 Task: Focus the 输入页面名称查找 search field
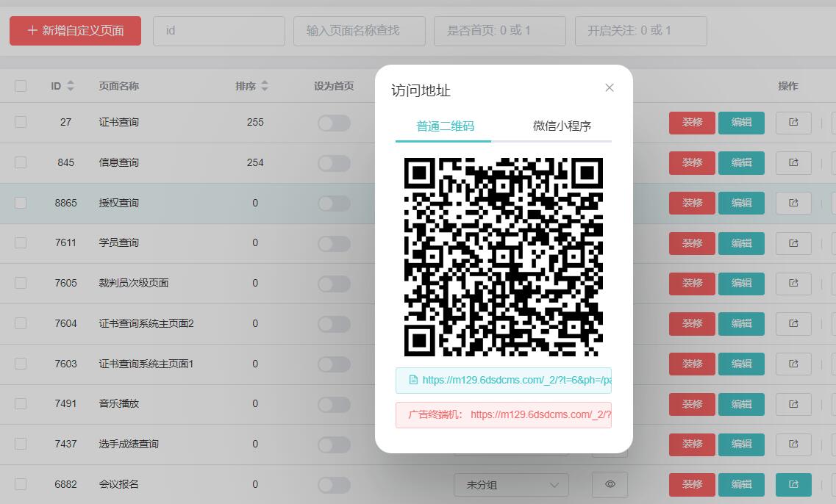click(x=360, y=31)
